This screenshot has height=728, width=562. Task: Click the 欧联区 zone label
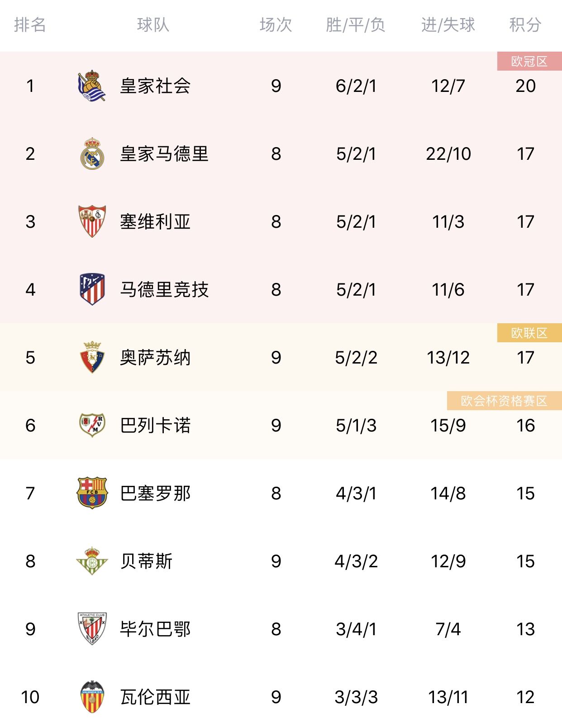point(529,333)
